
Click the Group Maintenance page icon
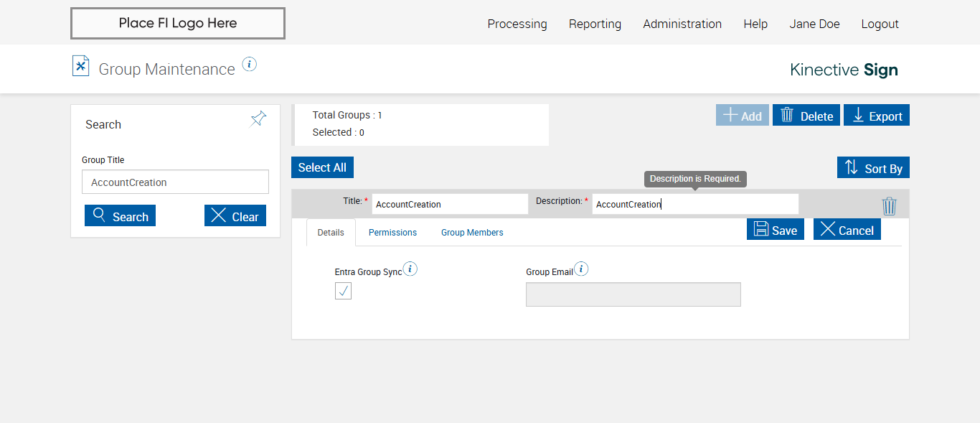81,66
